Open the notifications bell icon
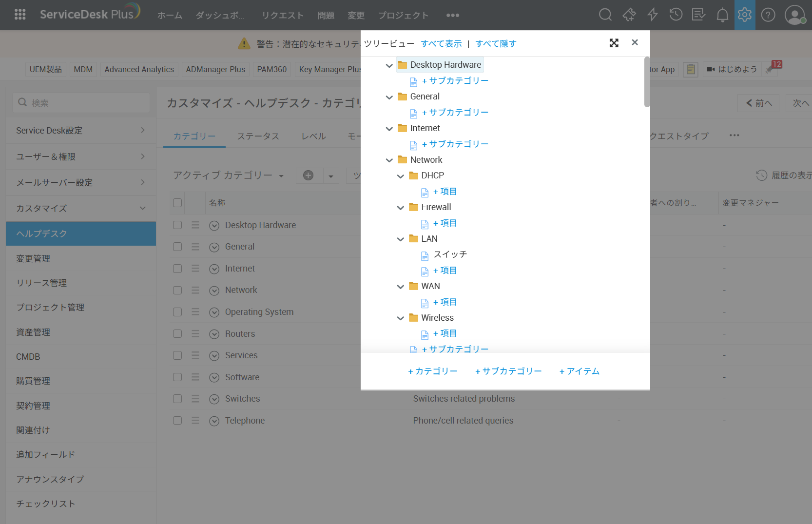 pyautogui.click(x=722, y=15)
